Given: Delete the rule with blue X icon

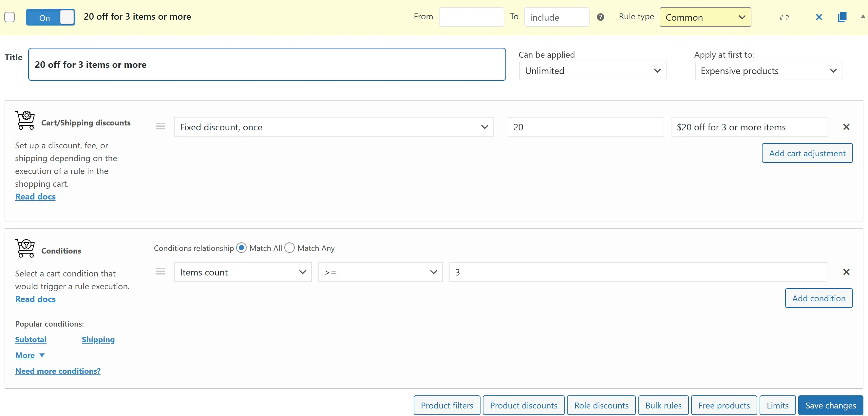Looking at the screenshot, I should pyautogui.click(x=819, y=17).
